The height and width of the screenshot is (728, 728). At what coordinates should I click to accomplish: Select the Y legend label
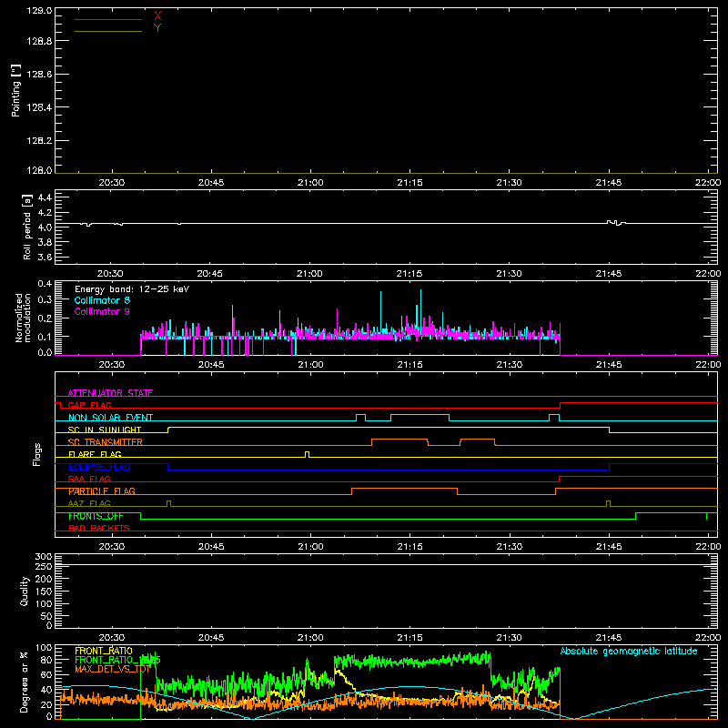(x=157, y=28)
